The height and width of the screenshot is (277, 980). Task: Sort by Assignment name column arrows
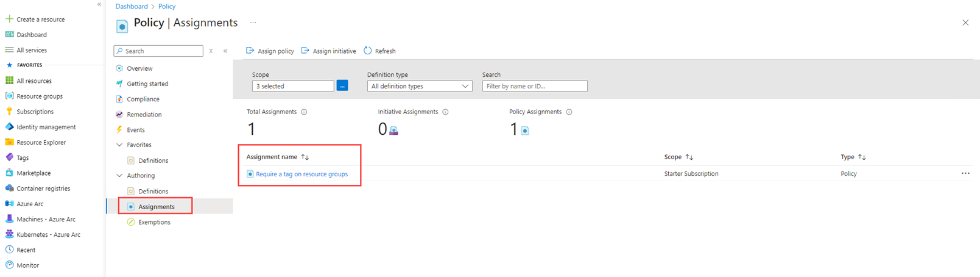click(x=305, y=157)
